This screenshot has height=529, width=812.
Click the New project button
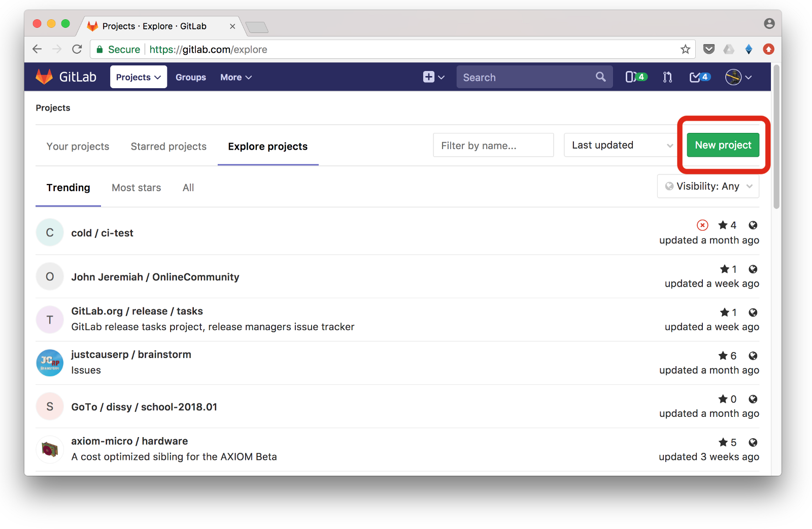[723, 145]
